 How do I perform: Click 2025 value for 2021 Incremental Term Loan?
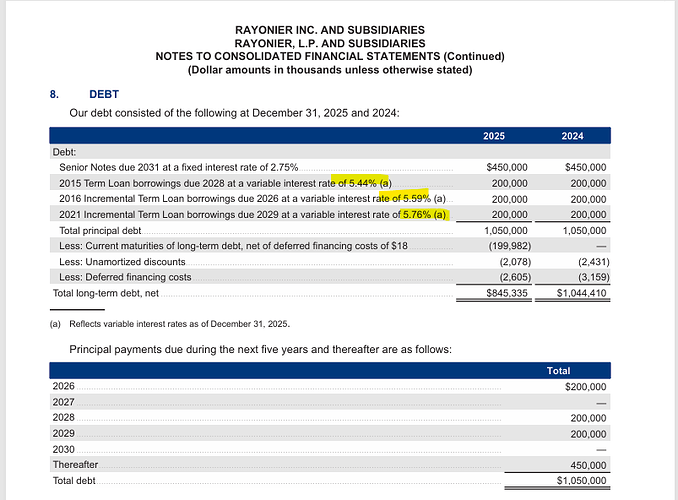509,215
